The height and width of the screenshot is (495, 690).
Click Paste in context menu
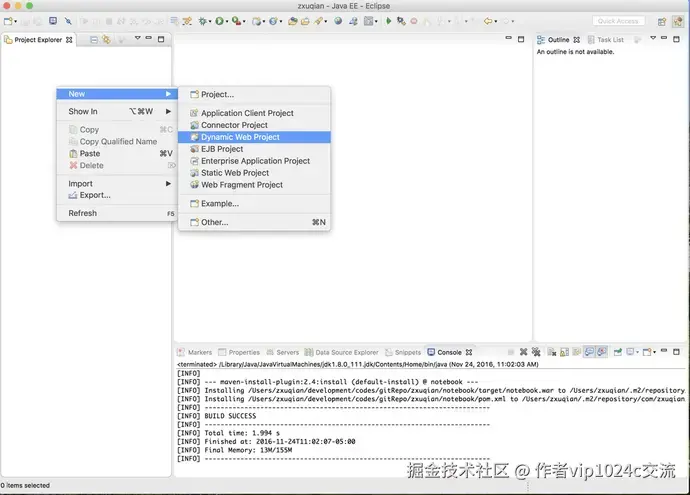coord(117,154)
